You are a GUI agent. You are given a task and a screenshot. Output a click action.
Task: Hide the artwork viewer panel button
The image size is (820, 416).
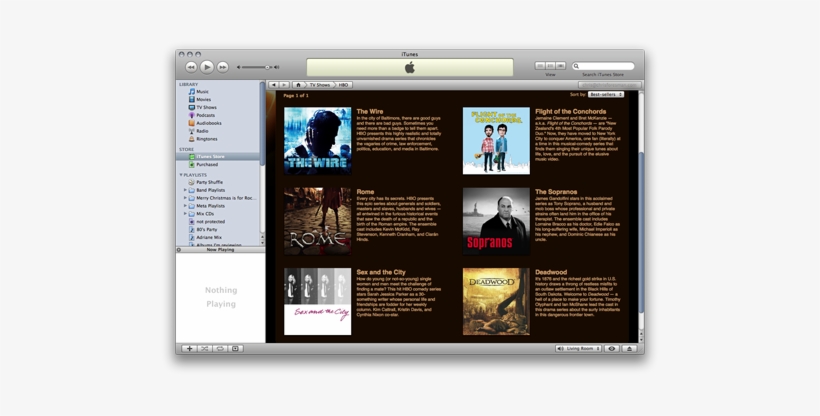235,348
